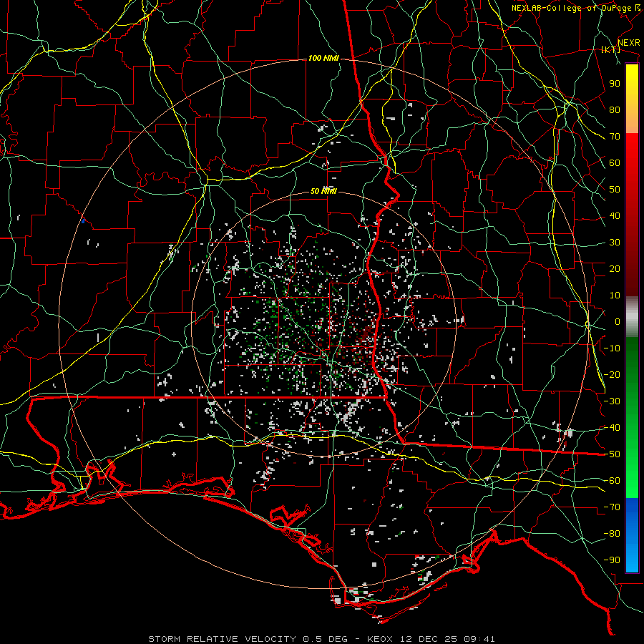
Task: Click the -70 knots scale label
Action: point(612,507)
